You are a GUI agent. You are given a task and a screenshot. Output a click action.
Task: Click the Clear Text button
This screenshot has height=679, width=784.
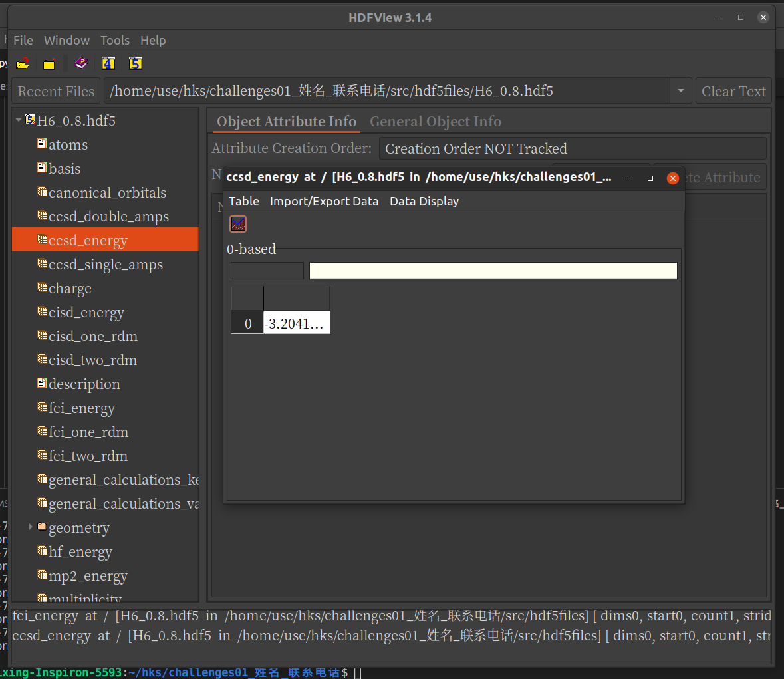[x=733, y=91]
